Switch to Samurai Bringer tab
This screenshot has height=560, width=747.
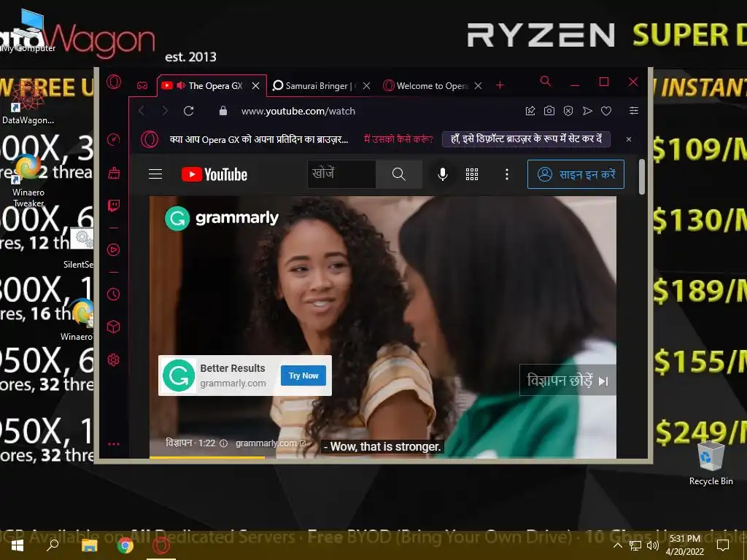click(x=311, y=86)
